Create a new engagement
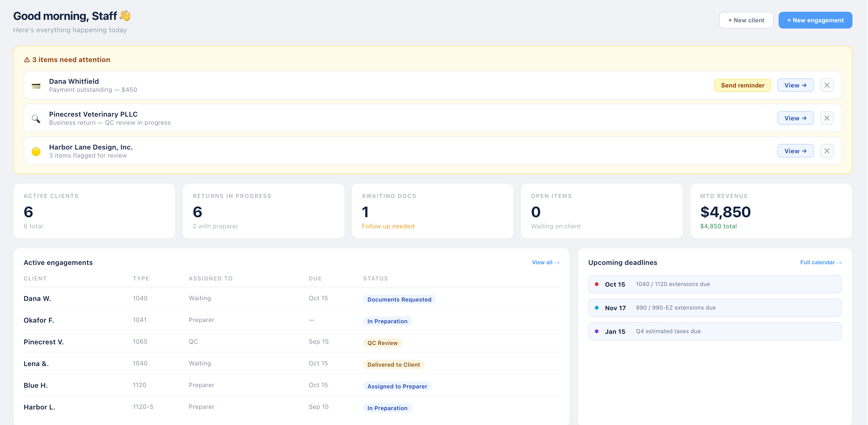 (815, 20)
